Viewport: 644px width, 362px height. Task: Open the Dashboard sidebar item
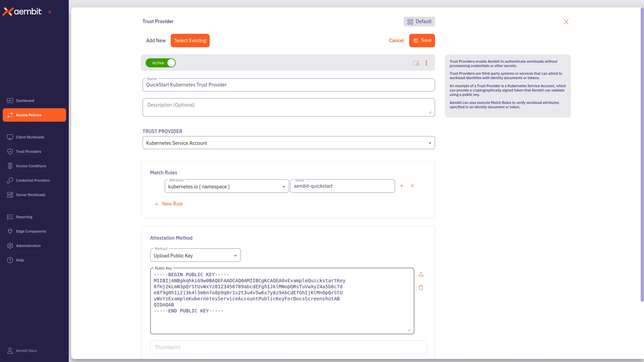(x=34, y=101)
